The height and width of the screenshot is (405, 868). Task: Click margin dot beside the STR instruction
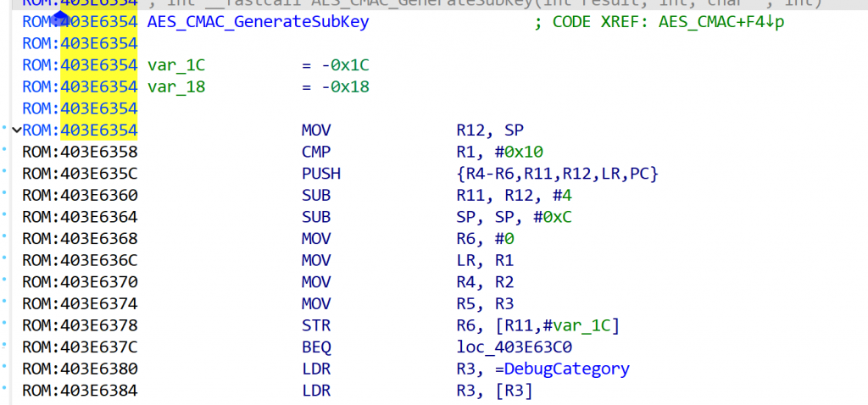[x=5, y=325]
